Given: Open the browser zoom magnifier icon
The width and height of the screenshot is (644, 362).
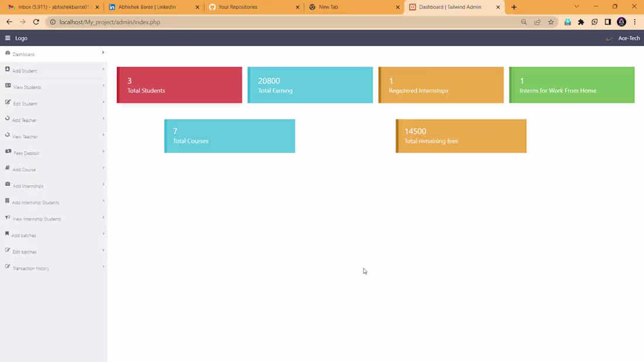Looking at the screenshot, I should (x=523, y=22).
